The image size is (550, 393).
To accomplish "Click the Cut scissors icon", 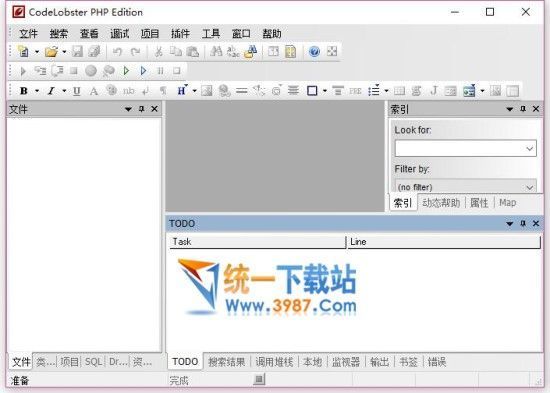I will 159,52.
